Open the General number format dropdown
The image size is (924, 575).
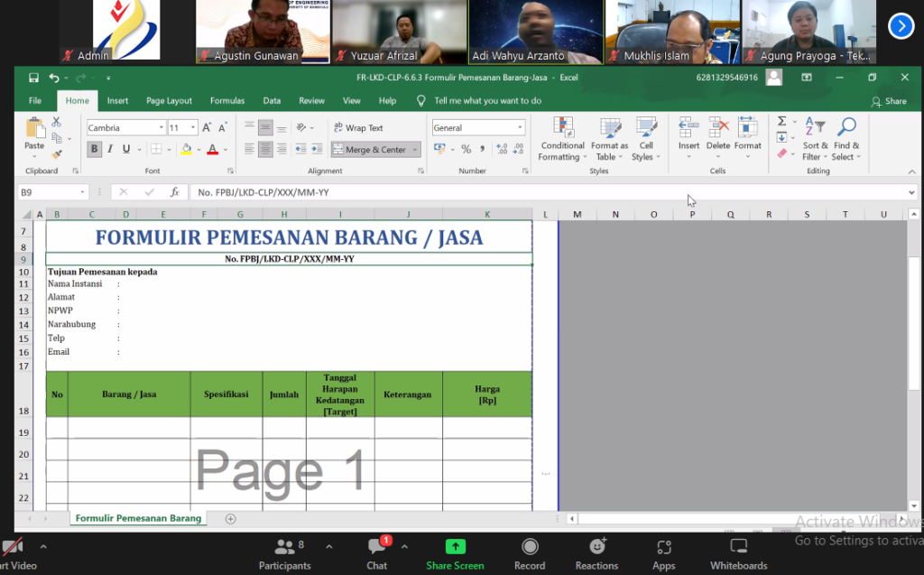520,127
